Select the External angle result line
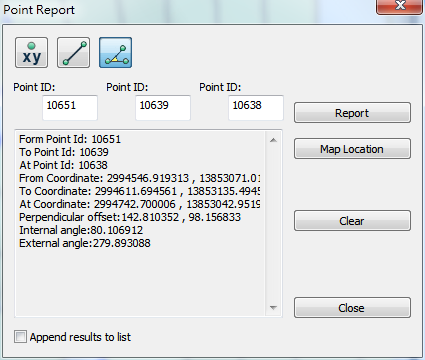 85,243
